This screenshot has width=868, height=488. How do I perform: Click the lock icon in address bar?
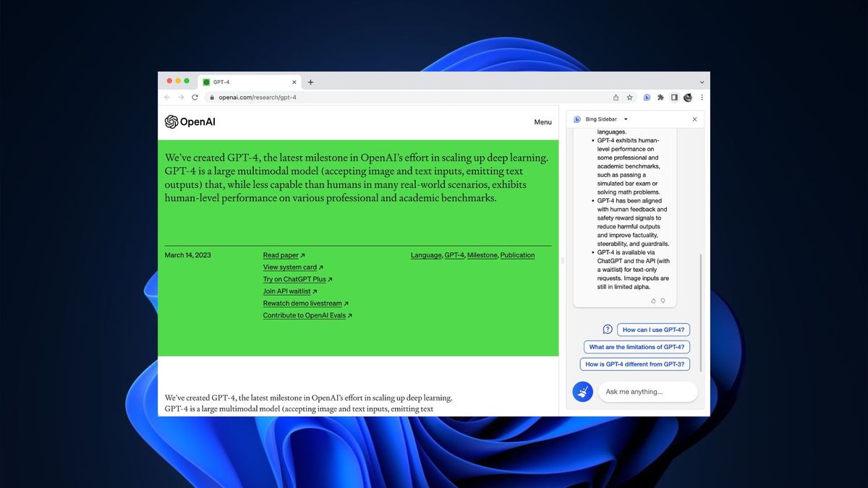(213, 98)
